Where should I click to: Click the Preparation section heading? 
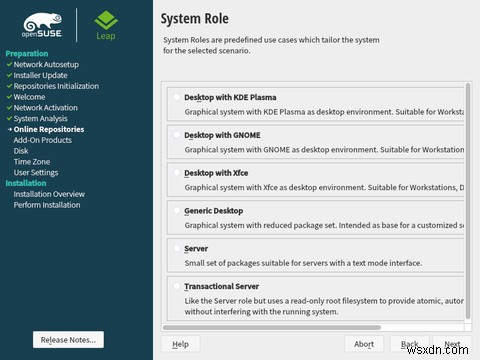click(x=27, y=54)
